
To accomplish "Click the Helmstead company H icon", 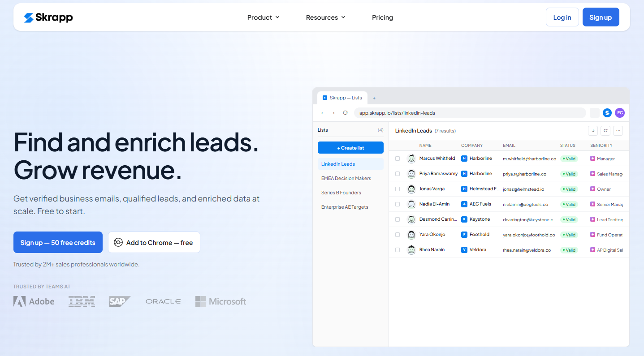I will click(x=464, y=189).
